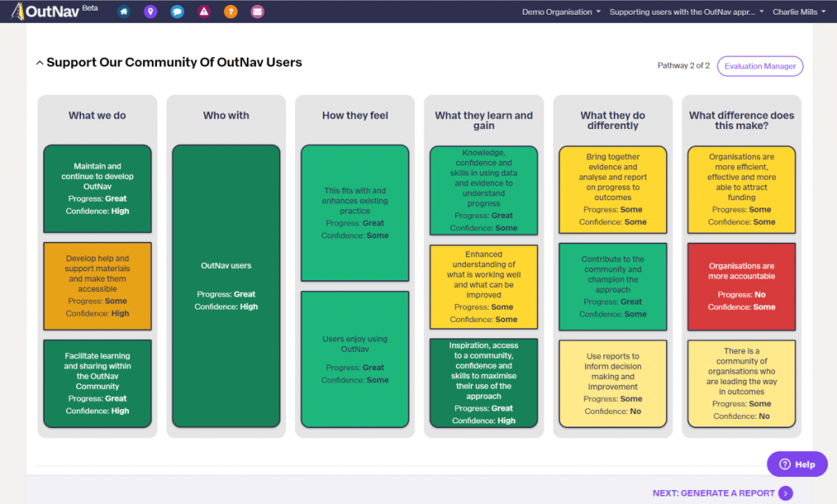Open the Contribute to the community card

click(x=613, y=287)
